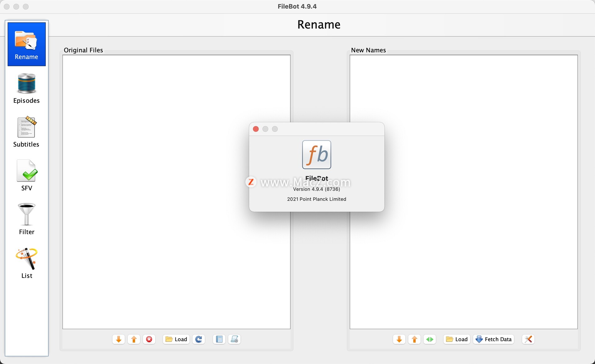This screenshot has height=364, width=595.
Task: Load names into New Names list
Action: point(457,339)
